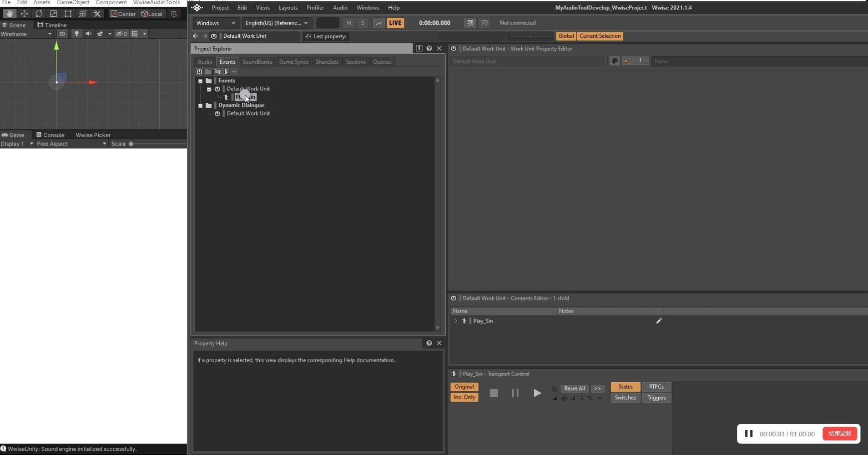Open Wwise Project menu
868x455 pixels.
point(220,8)
